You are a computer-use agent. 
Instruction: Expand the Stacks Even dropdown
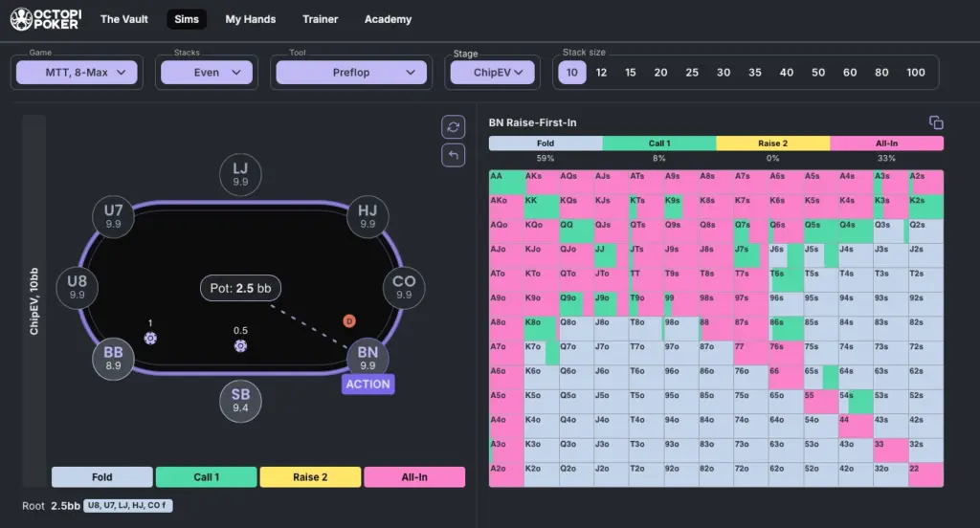(x=207, y=73)
